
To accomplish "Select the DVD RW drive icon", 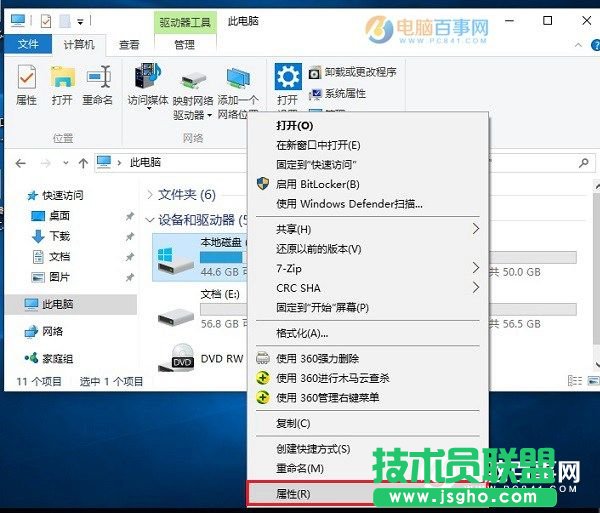I will point(176,358).
